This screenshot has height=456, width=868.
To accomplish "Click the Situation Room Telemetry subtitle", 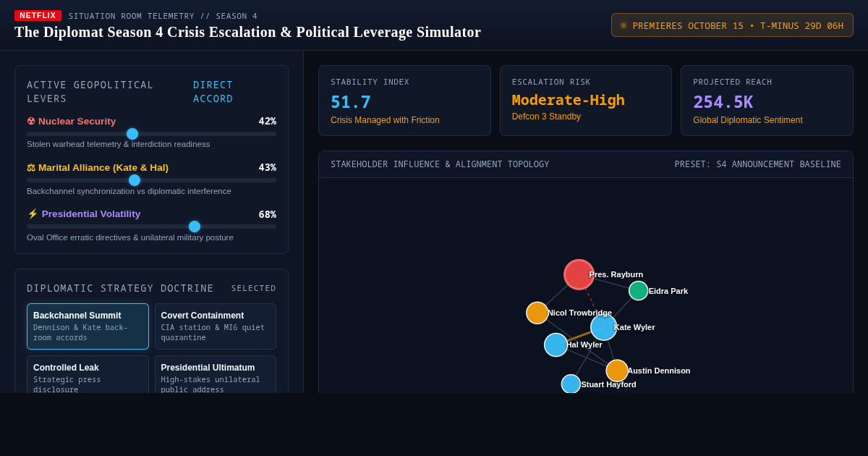I will coord(163,16).
